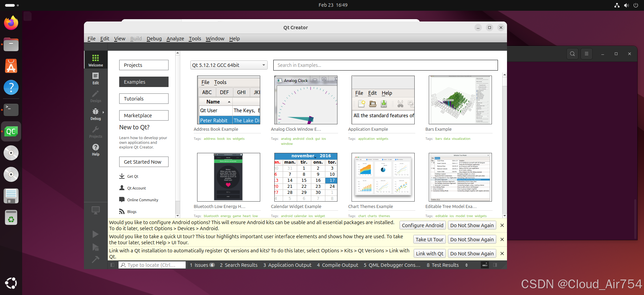The image size is (644, 295).
Task: Open Help mode in sidebar
Action: coord(96,150)
